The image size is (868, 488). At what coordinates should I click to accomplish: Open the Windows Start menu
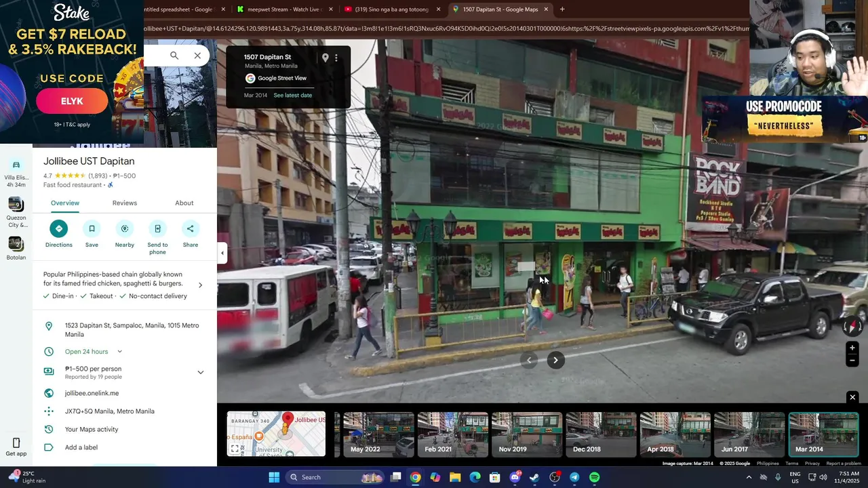point(274,477)
